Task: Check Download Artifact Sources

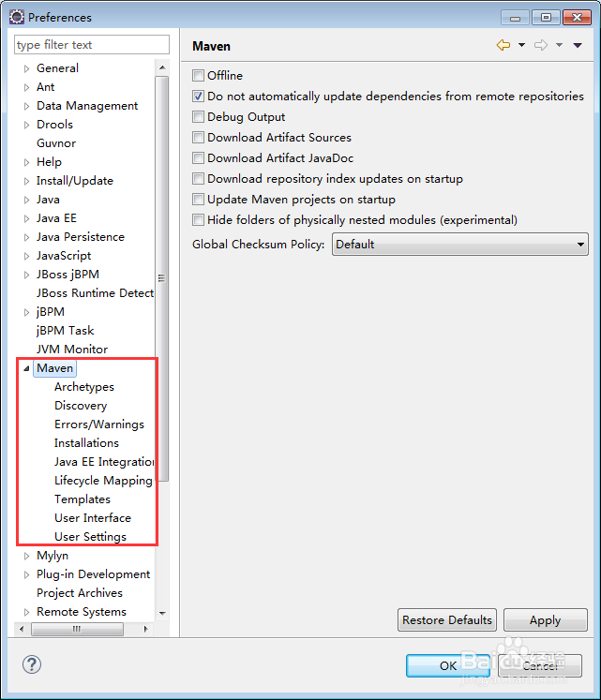Action: click(199, 137)
